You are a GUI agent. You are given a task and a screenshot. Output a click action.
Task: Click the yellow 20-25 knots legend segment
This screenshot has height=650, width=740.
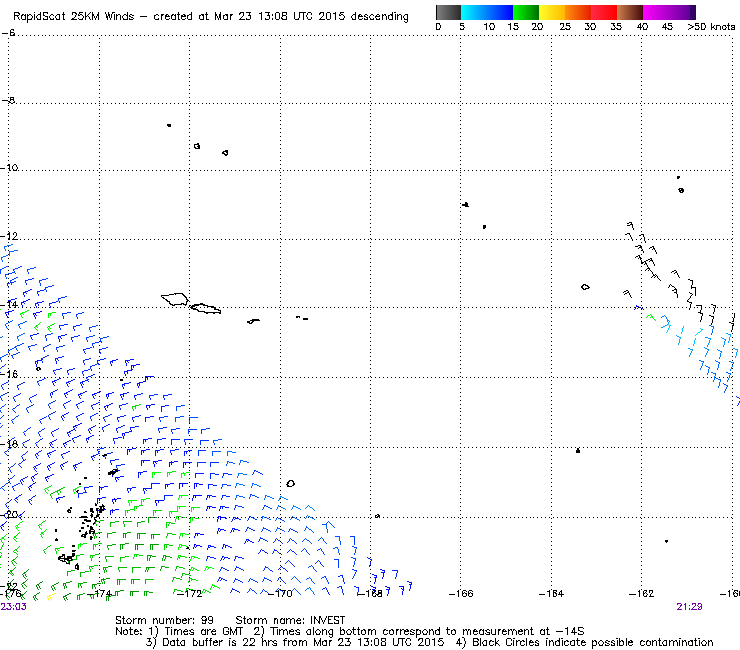(552, 12)
